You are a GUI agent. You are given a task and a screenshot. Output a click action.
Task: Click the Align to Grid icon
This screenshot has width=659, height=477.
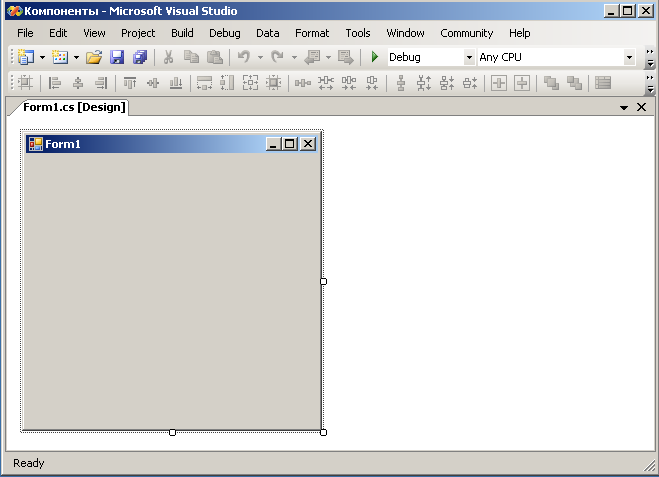point(25,83)
